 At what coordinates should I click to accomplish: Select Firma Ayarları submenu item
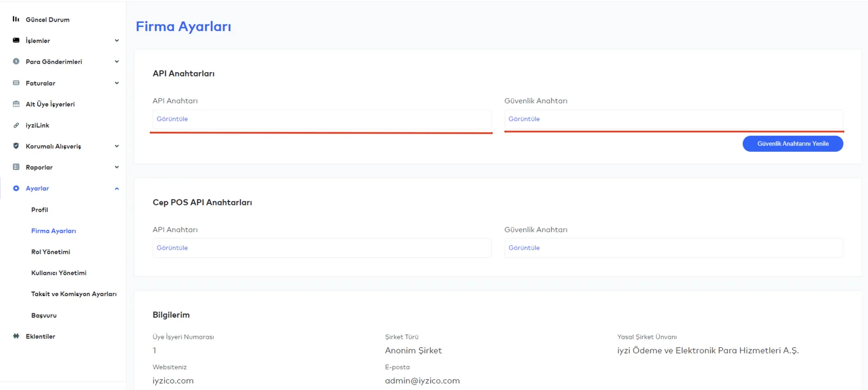coord(54,231)
